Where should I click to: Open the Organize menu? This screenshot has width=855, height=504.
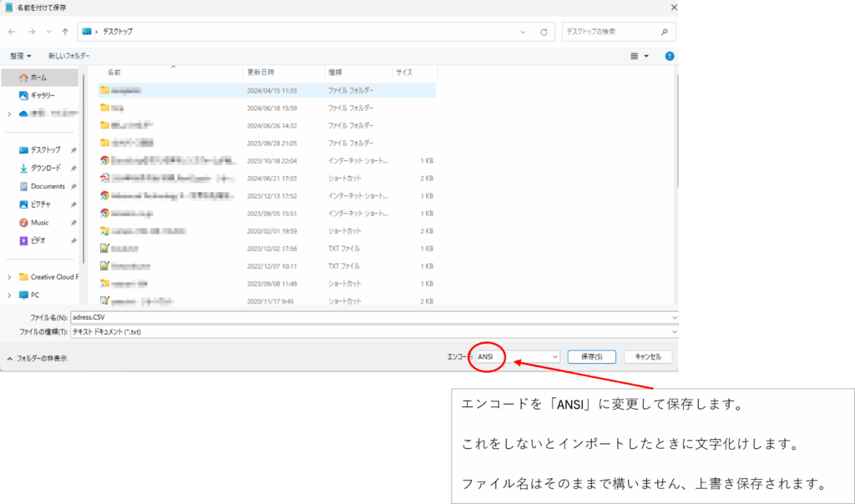[x=20, y=56]
